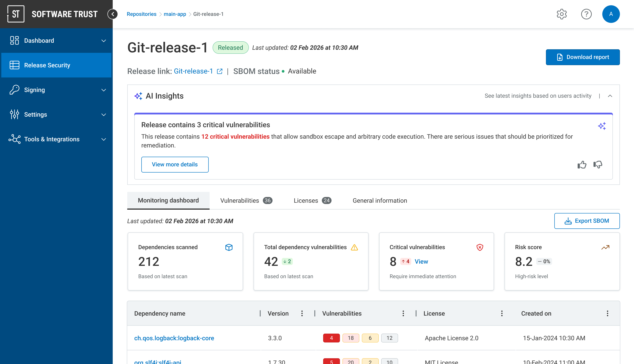The height and width of the screenshot is (364, 634).
Task: Click the trend arrow icon on Risk score card
Action: pyautogui.click(x=605, y=247)
